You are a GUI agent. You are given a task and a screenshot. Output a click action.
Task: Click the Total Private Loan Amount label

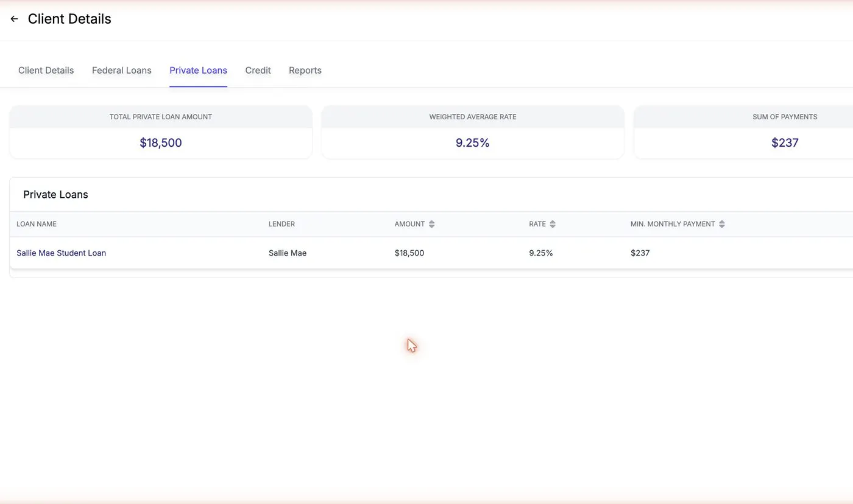point(161,117)
